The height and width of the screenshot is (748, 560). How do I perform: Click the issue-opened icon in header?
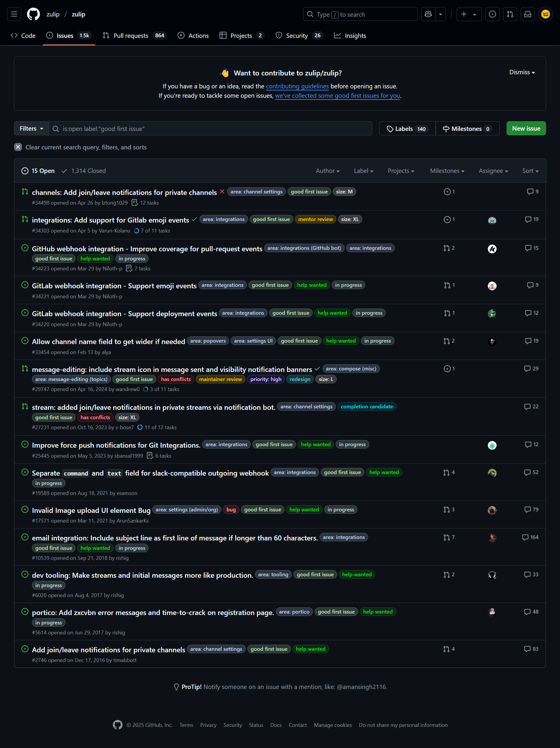[x=492, y=14]
